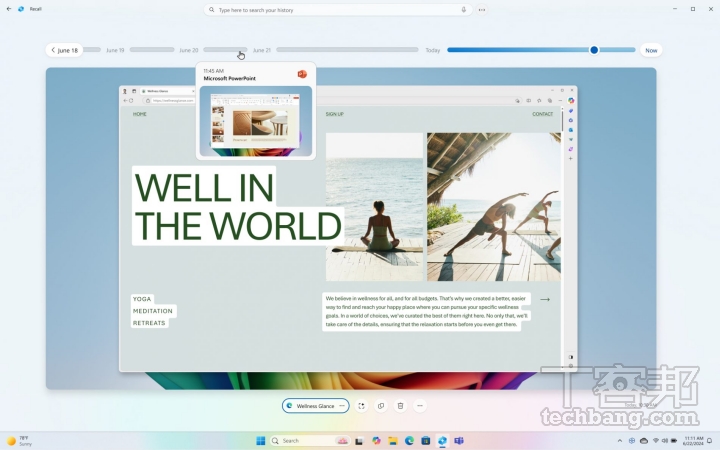Activate the microphone icon in search bar
This screenshot has height=450, width=720.
point(464,10)
